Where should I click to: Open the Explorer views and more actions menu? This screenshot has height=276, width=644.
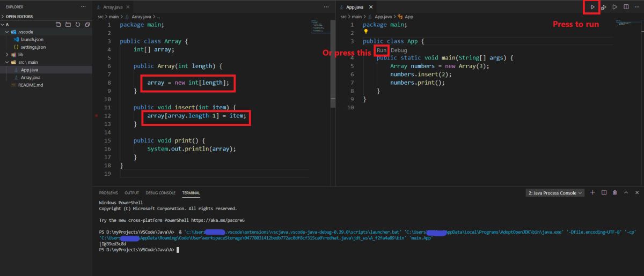pyautogui.click(x=83, y=7)
